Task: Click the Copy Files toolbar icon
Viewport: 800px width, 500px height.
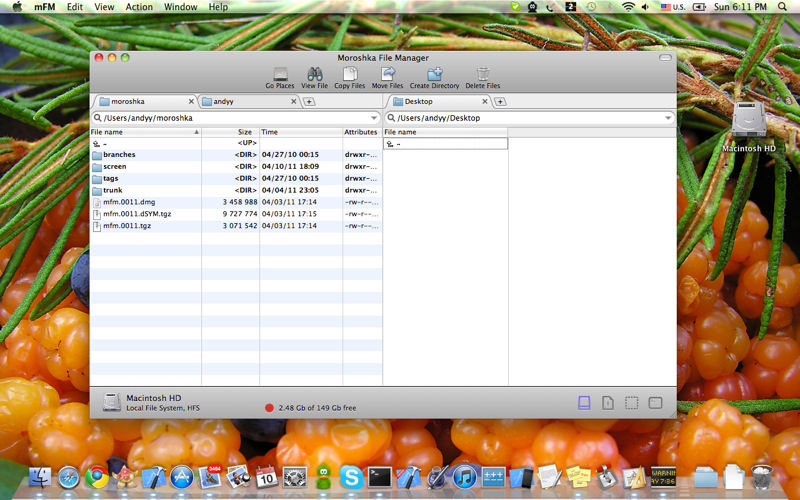Action: 349,75
